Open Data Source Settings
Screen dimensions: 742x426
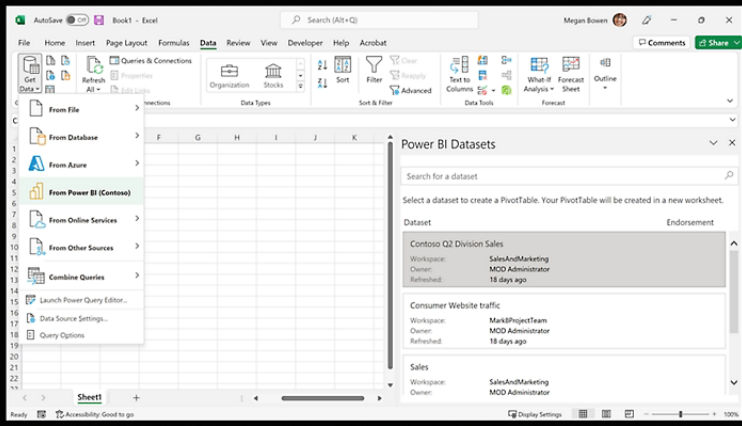[x=81, y=318]
